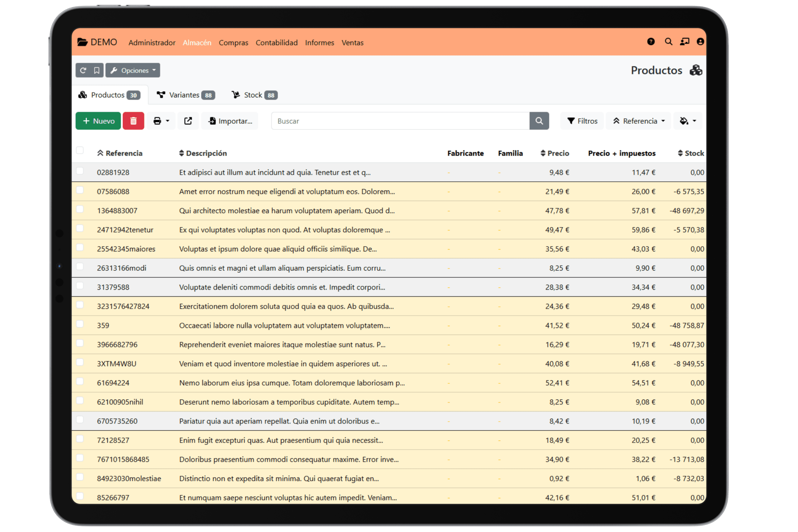Open the Referencia sort order dropdown
Screen dimensions: 798x532
coord(638,121)
